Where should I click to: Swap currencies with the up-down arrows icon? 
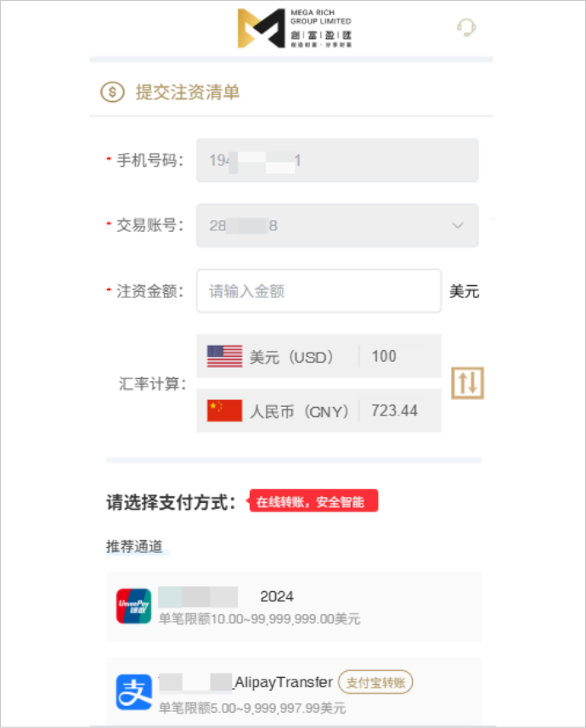pos(467,383)
